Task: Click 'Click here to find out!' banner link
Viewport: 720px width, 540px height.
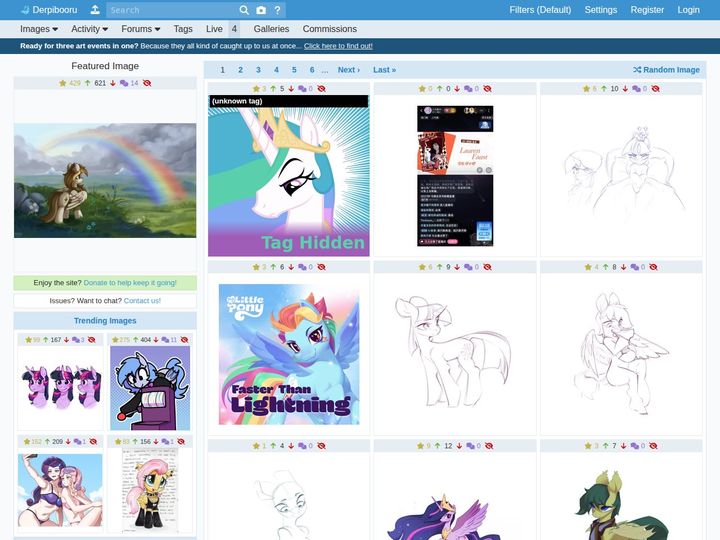Action: 338,46
